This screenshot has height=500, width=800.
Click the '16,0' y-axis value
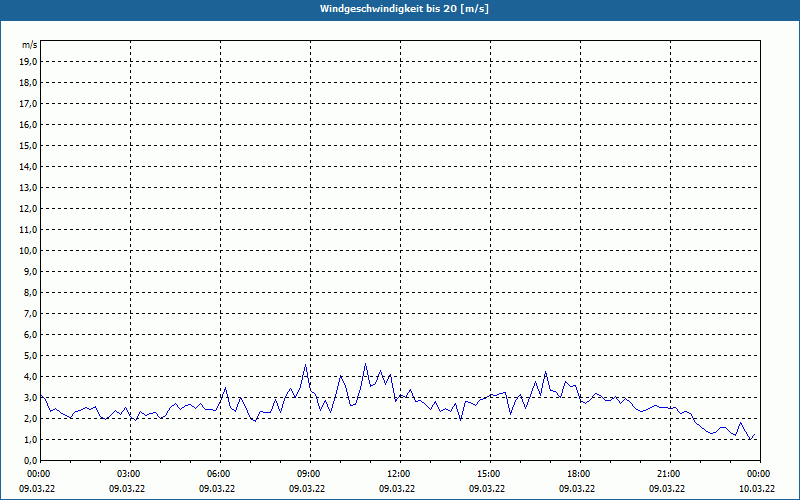28,124
